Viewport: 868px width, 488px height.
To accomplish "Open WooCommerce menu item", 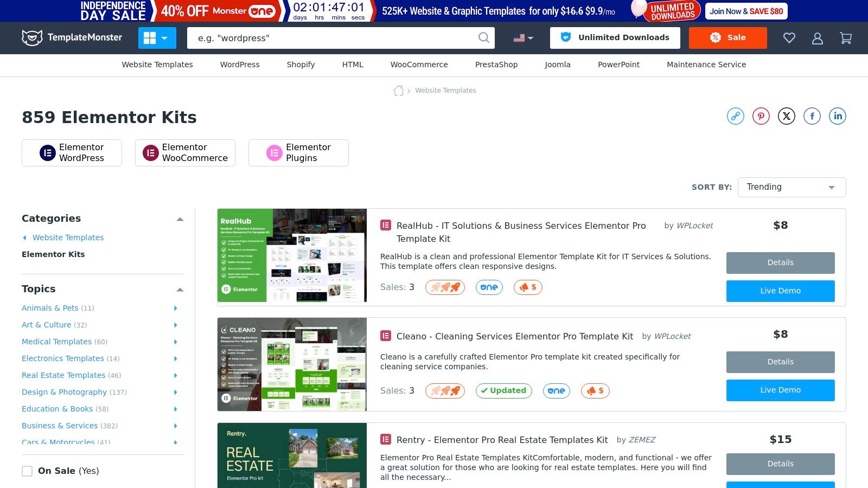I will point(419,65).
